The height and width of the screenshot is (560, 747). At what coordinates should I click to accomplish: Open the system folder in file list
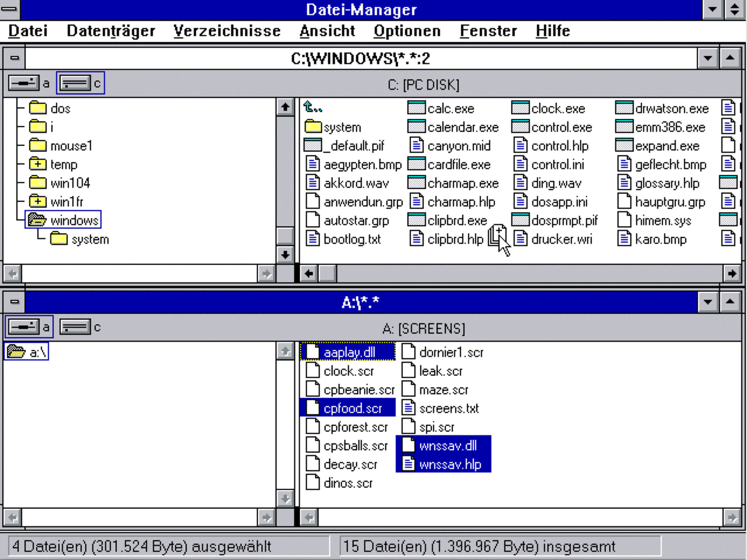coord(333,127)
